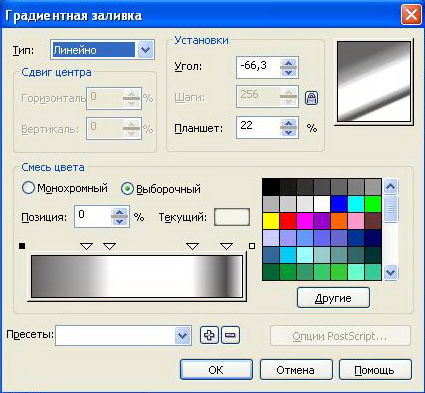Close the Градиентная заливка dialog

411,15
